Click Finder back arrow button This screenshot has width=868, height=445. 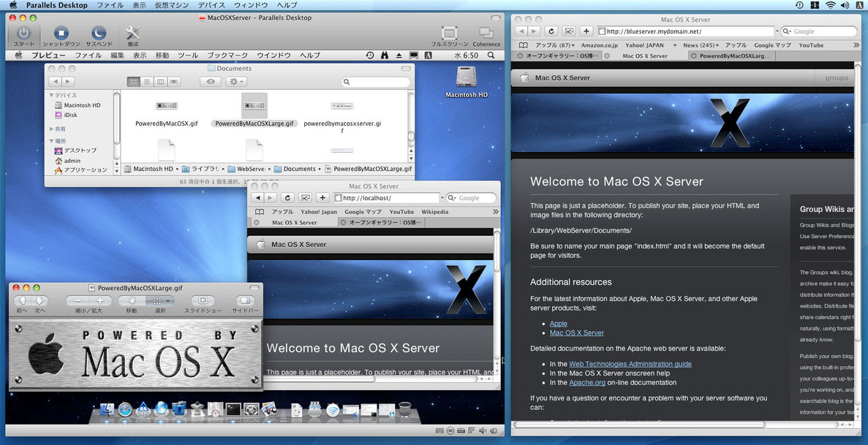[x=56, y=81]
